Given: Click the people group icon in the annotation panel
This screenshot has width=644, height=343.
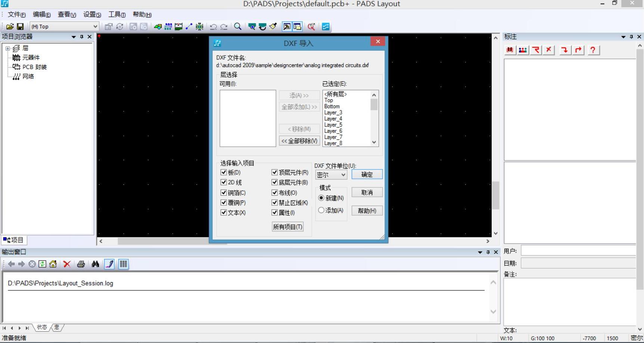Looking at the screenshot, I should point(523,50).
